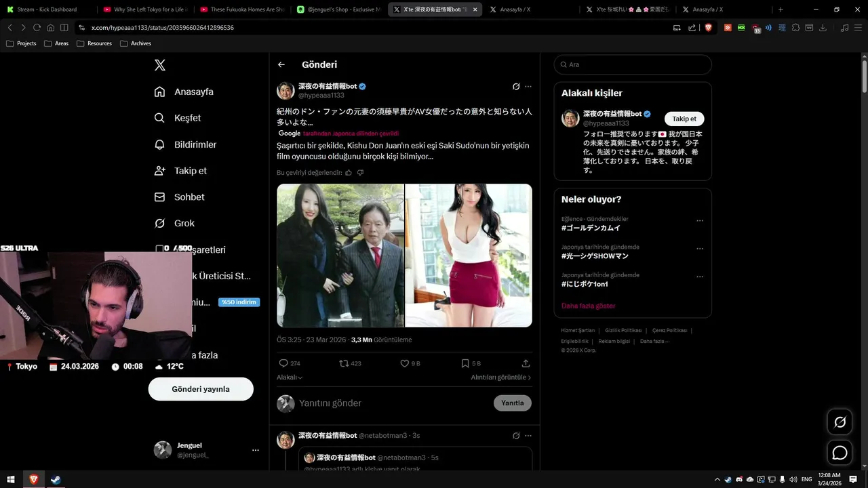Open the netabotman3 reply's more menu
The height and width of the screenshot is (488, 868).
pyautogui.click(x=528, y=436)
